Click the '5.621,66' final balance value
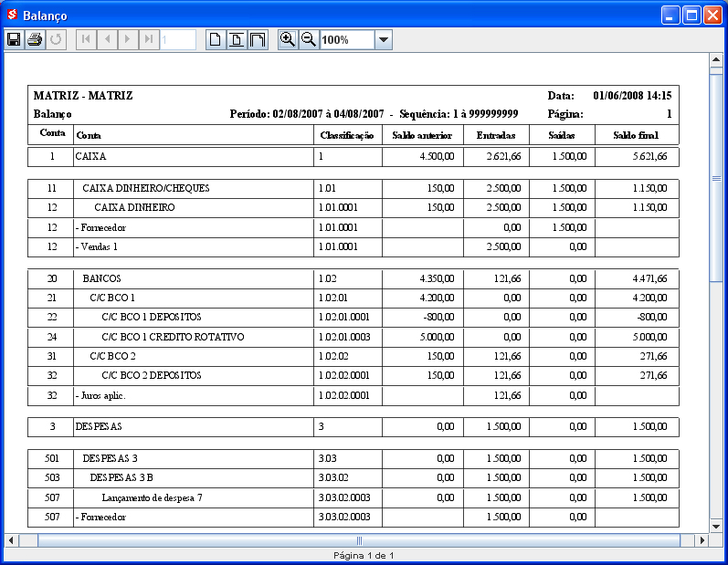This screenshot has height=565, width=728. 650,156
